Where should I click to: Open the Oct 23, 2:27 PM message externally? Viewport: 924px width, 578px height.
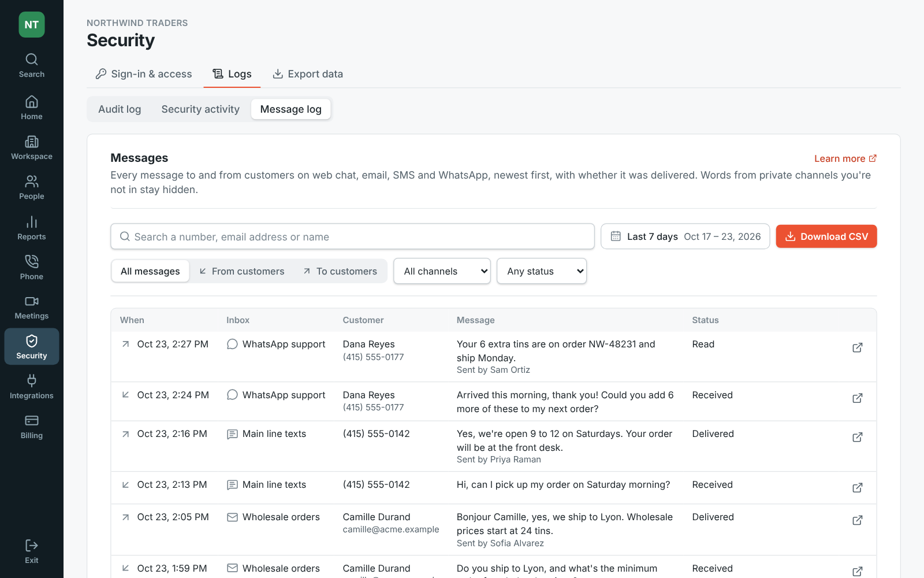point(858,347)
